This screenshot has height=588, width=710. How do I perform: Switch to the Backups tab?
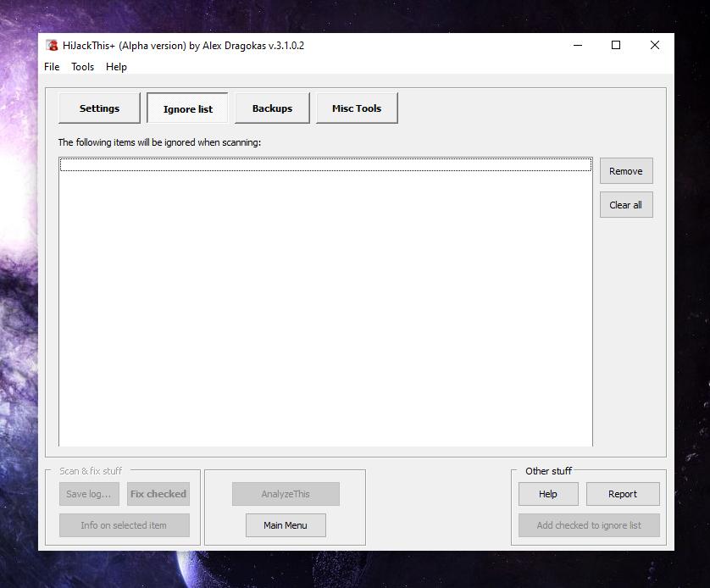tap(272, 108)
